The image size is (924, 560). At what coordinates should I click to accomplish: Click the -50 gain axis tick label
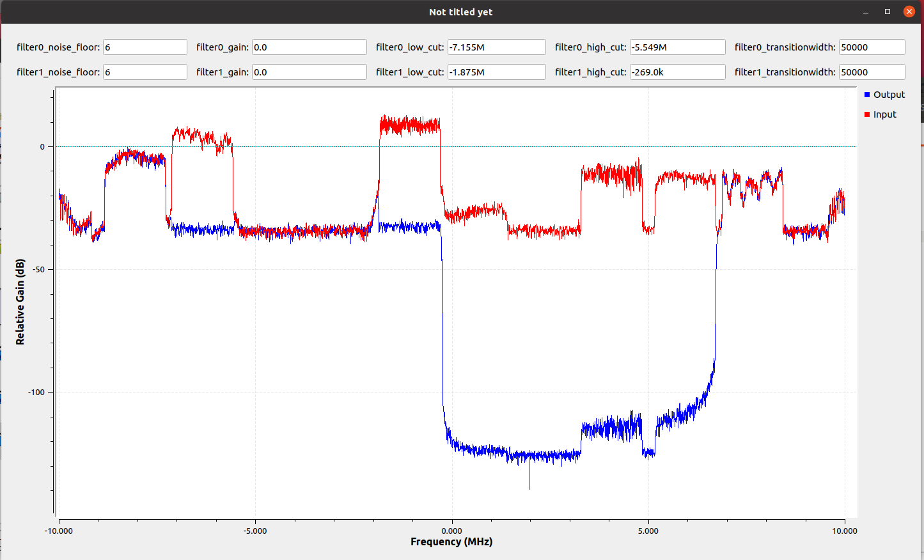[38, 270]
